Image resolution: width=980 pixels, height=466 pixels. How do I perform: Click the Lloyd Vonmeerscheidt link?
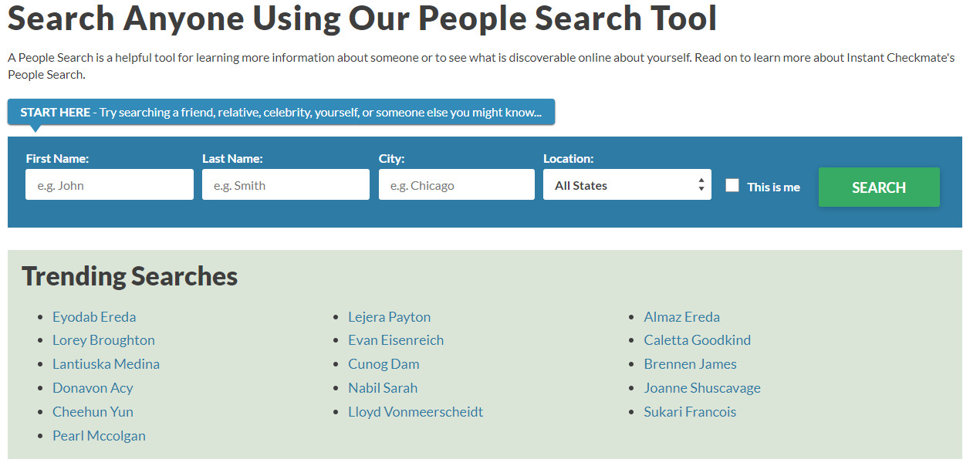[416, 412]
